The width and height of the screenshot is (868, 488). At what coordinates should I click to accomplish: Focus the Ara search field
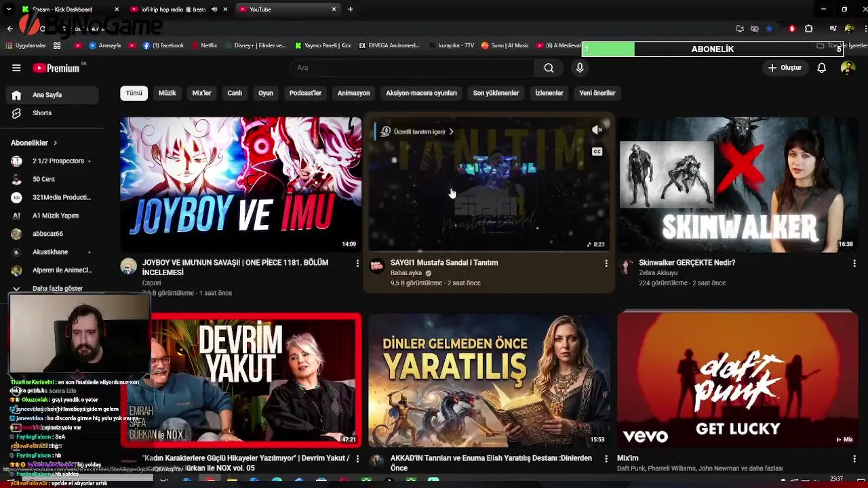click(412, 68)
